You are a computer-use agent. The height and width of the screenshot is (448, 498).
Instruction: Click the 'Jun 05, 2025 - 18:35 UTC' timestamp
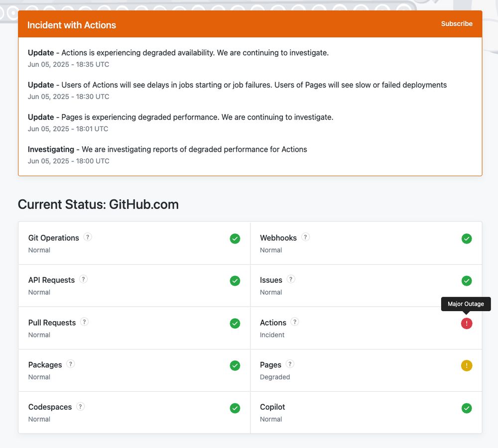[x=69, y=64]
